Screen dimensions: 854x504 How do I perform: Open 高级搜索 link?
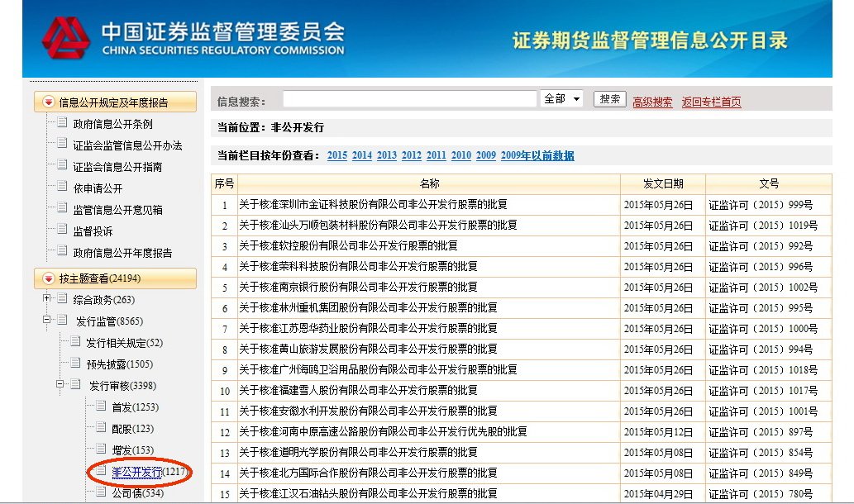tap(652, 102)
